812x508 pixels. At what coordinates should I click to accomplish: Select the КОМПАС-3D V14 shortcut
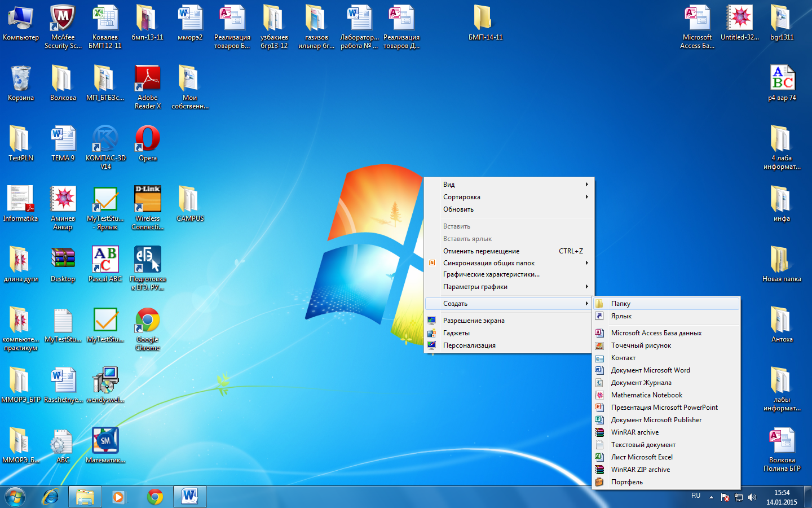[x=105, y=147]
